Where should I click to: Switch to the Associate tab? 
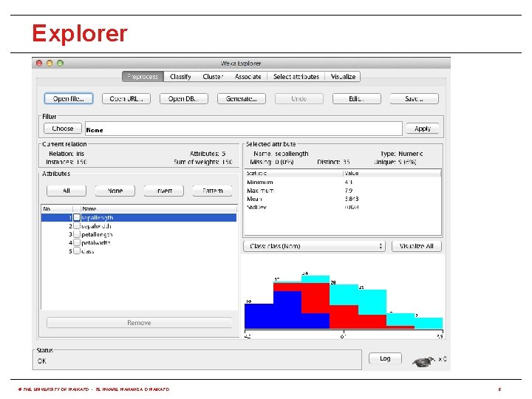(248, 77)
